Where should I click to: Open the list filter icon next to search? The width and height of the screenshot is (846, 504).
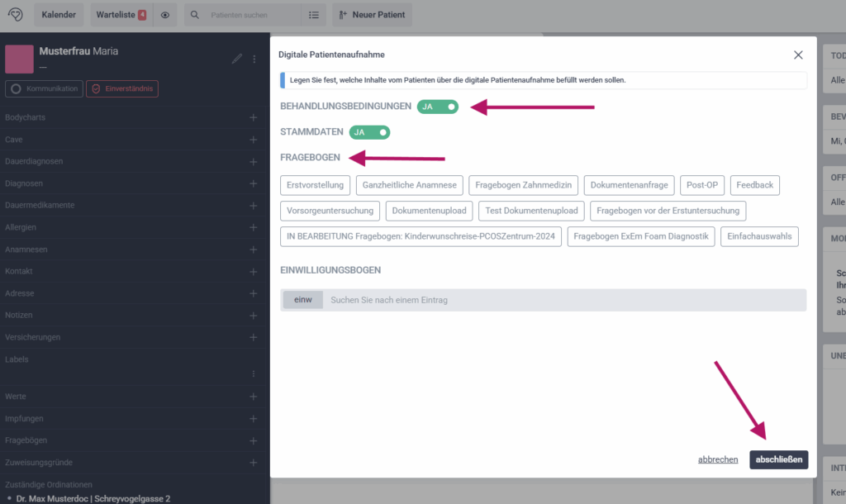pos(313,15)
